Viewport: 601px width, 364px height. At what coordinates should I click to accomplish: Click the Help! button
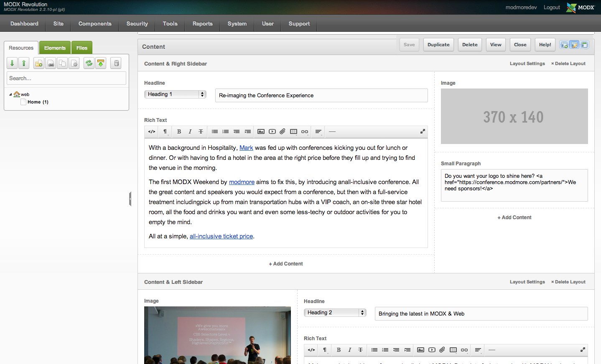click(545, 45)
